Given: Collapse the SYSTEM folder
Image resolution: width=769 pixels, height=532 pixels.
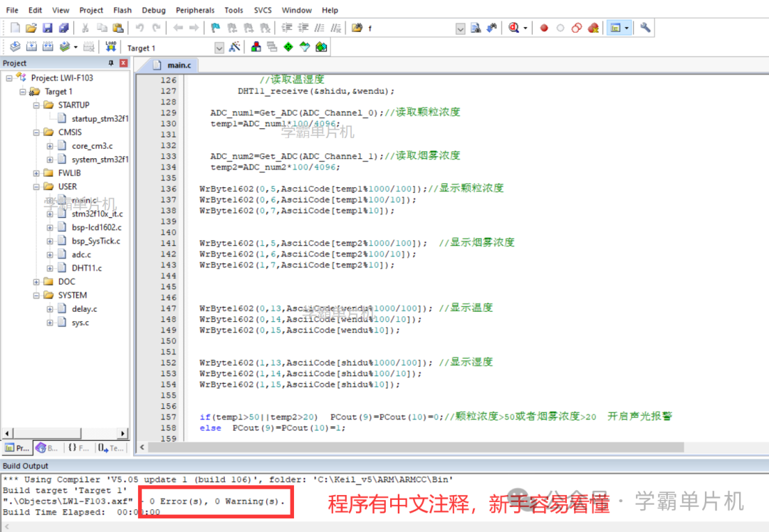Looking at the screenshot, I should click(36, 295).
